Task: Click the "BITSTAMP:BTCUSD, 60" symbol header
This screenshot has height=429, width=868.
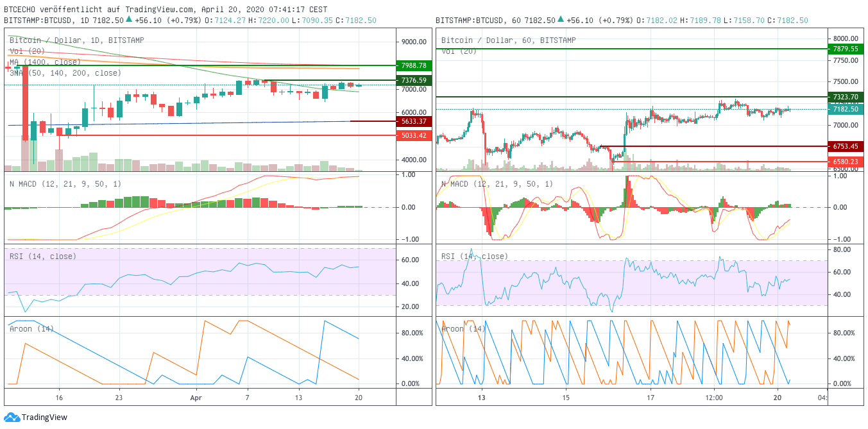Action: click(x=479, y=21)
